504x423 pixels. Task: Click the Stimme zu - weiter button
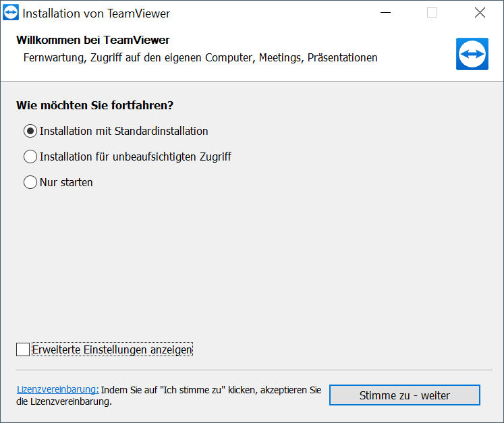(x=405, y=395)
